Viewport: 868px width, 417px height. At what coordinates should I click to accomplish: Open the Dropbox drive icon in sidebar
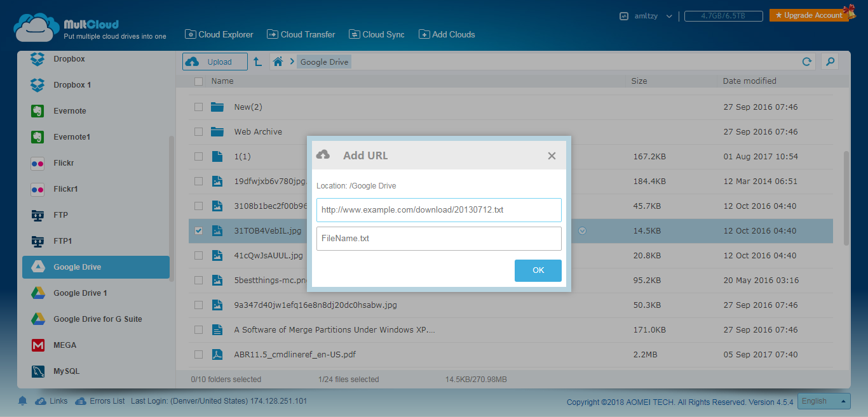(x=38, y=59)
